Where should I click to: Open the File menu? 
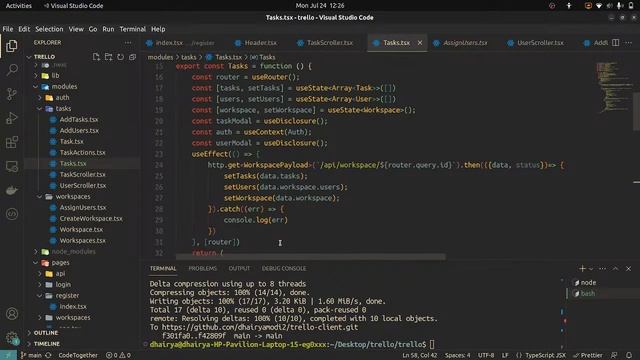(8, 29)
